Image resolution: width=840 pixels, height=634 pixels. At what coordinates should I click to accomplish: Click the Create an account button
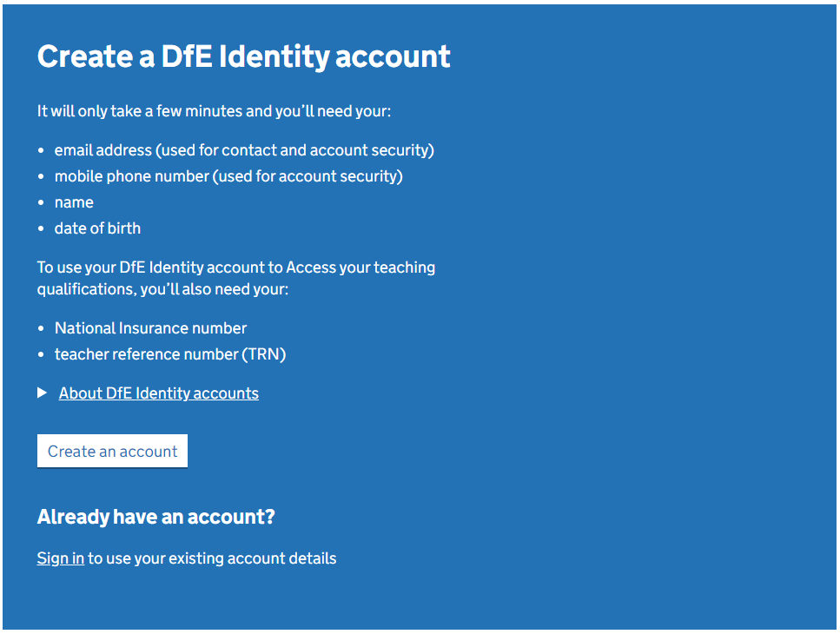(111, 451)
